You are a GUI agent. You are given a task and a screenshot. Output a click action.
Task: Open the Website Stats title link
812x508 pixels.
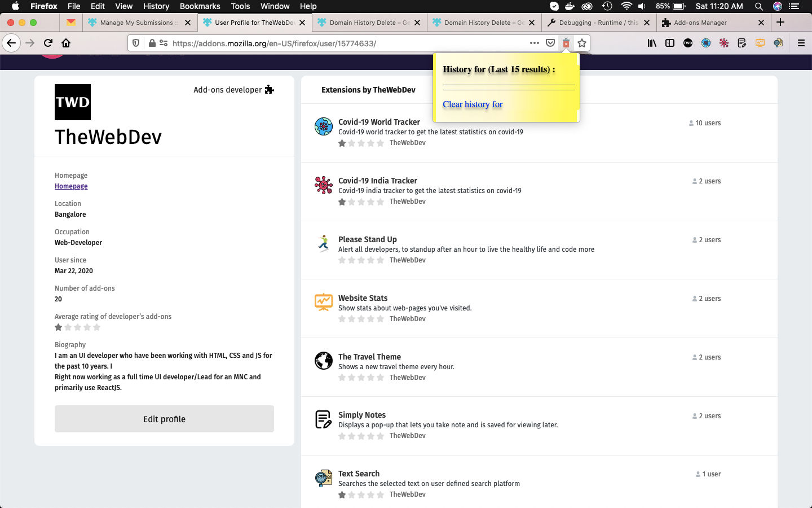[x=363, y=298]
